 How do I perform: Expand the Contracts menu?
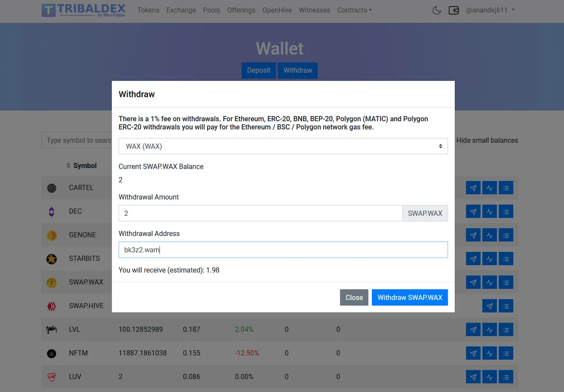(x=355, y=10)
